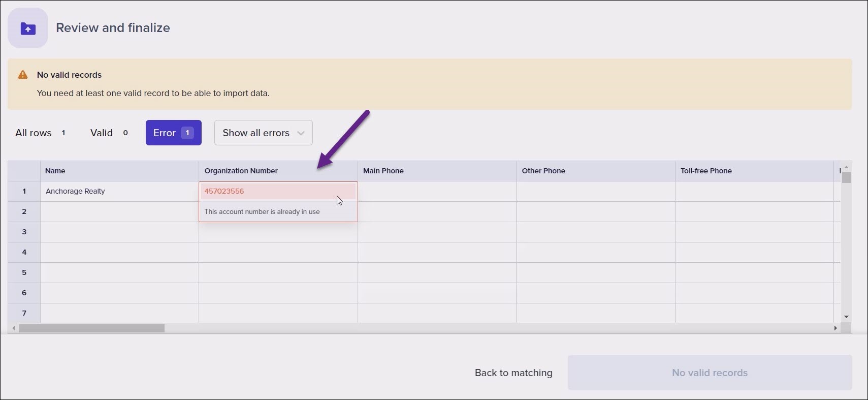Click the No valid records button
The height and width of the screenshot is (400, 868).
[710, 373]
